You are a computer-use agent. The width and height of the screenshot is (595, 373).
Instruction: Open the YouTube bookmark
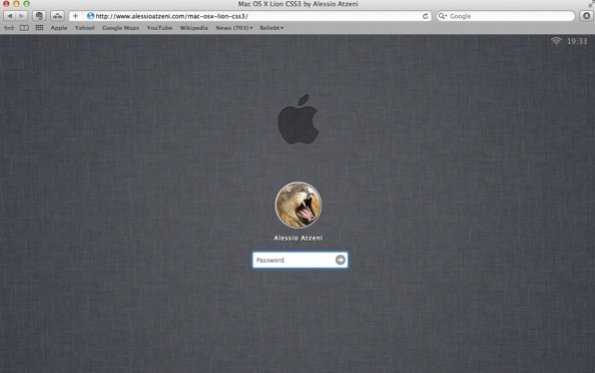click(159, 28)
